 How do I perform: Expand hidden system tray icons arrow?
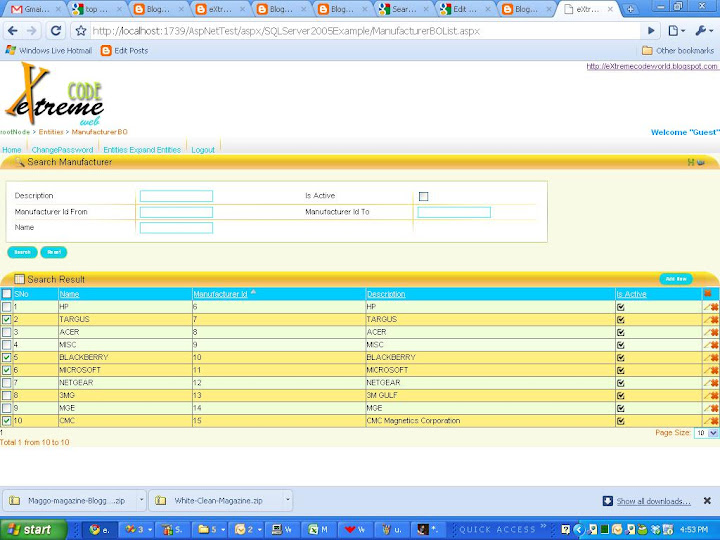(579, 529)
